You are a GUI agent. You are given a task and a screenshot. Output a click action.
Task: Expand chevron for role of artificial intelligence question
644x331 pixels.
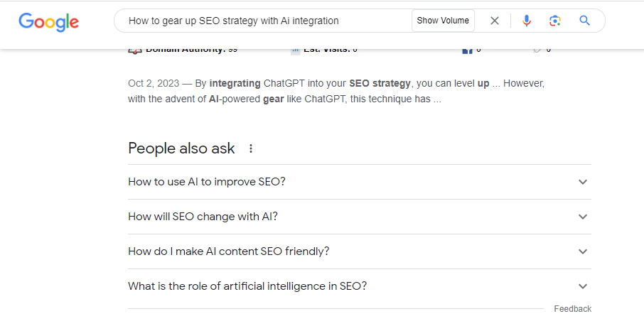582,286
